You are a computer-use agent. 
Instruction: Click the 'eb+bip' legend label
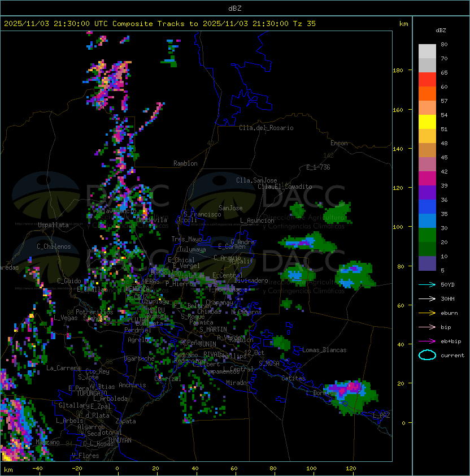tap(451, 341)
